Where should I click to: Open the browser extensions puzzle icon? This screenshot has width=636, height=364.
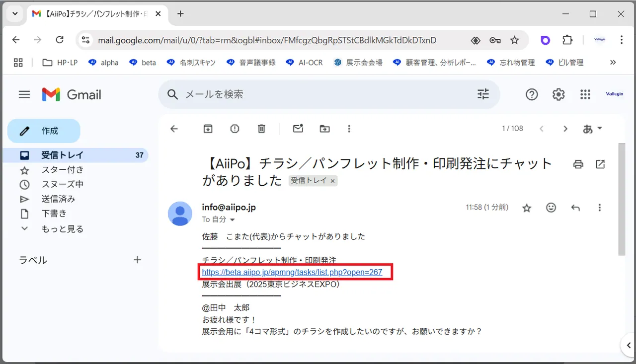[567, 40]
